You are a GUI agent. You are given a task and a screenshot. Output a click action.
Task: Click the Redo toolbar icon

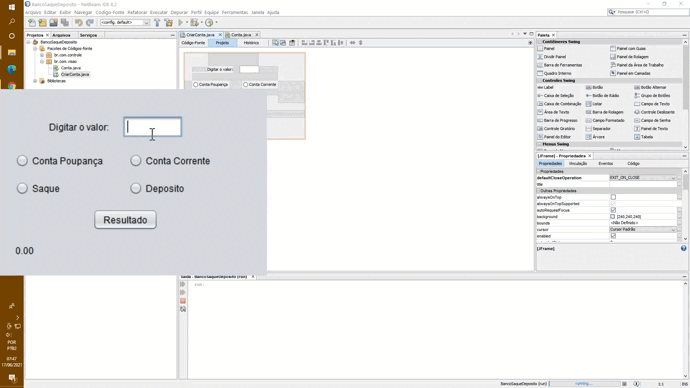point(90,22)
